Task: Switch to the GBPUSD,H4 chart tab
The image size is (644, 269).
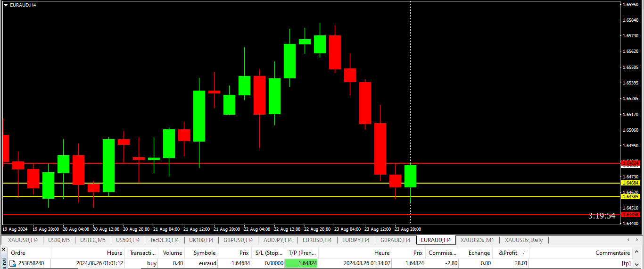Action: point(238,240)
